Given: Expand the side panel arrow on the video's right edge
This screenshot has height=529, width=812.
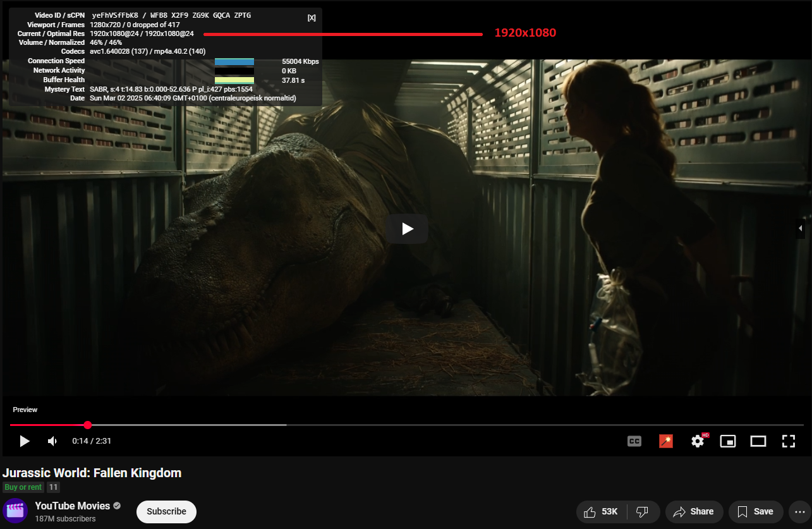Looking at the screenshot, I should [x=801, y=228].
